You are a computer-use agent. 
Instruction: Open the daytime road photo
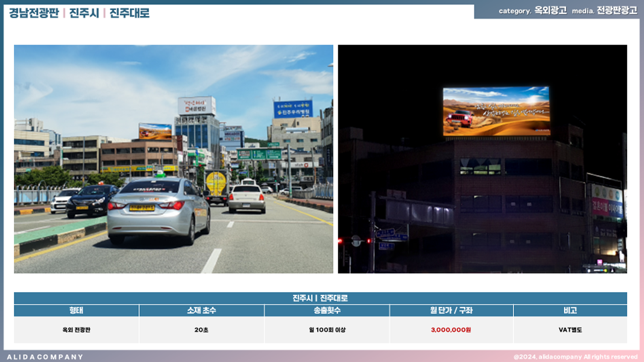pyautogui.click(x=173, y=158)
